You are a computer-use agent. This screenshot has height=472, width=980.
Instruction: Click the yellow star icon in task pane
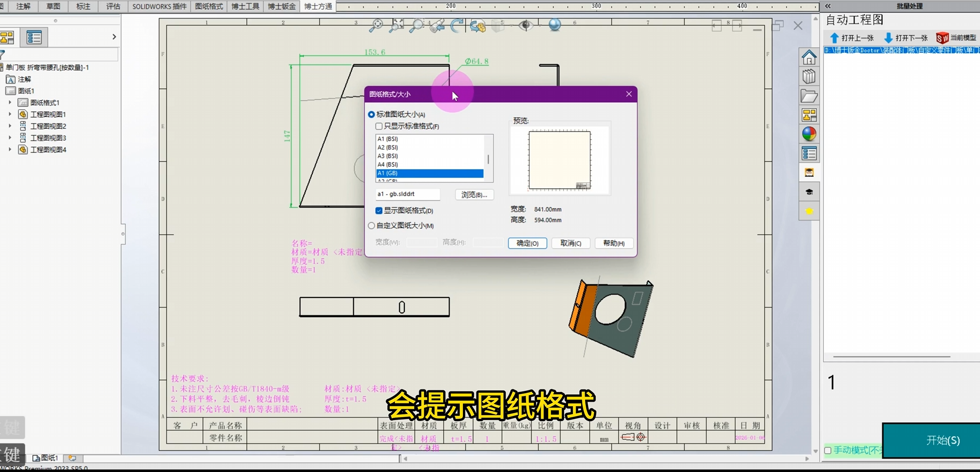coord(809,211)
